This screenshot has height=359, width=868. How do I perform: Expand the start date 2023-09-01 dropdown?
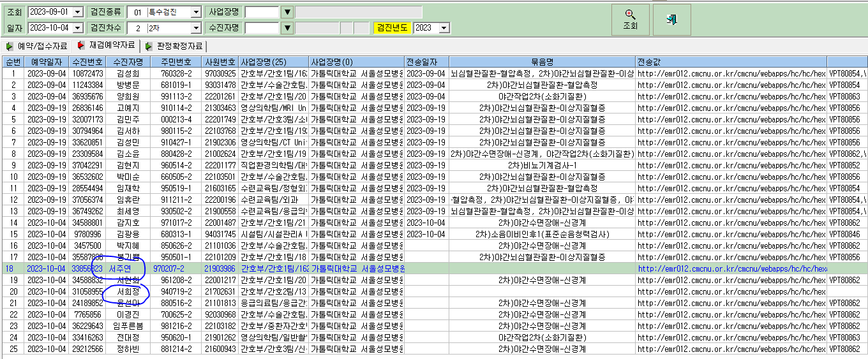pos(78,12)
